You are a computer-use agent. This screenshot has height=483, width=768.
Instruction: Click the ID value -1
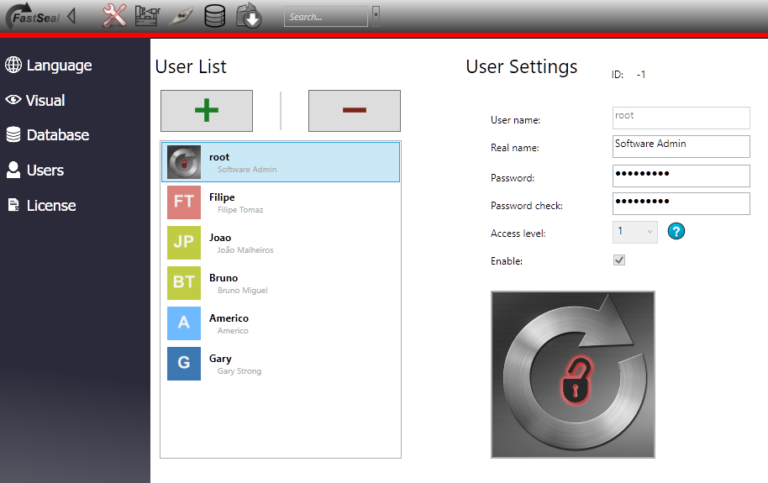pyautogui.click(x=641, y=74)
